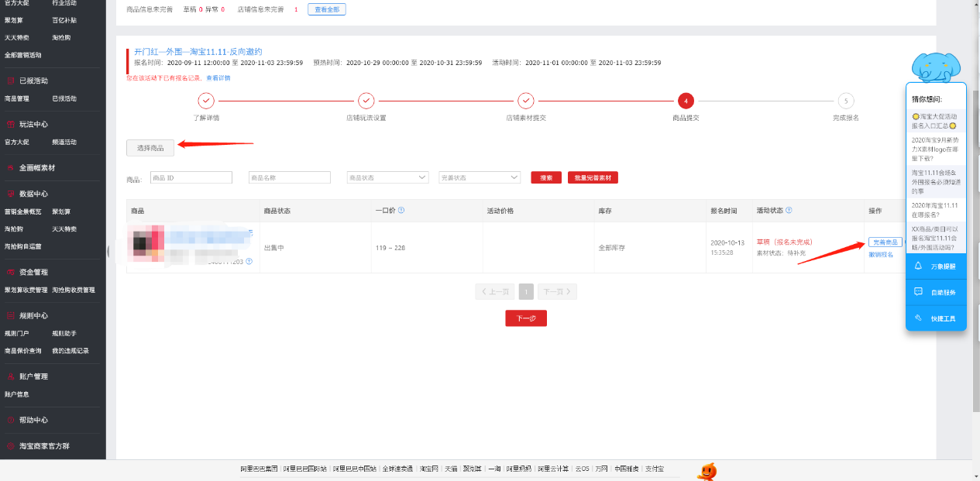Click the 万象提醒 bell icon
This screenshot has width=980, height=481.
tap(918, 266)
